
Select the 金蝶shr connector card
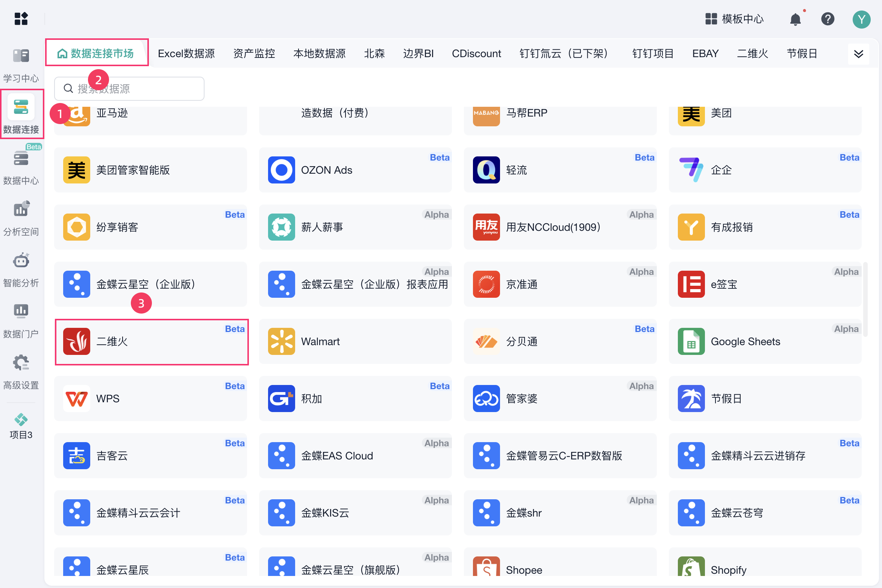point(560,513)
